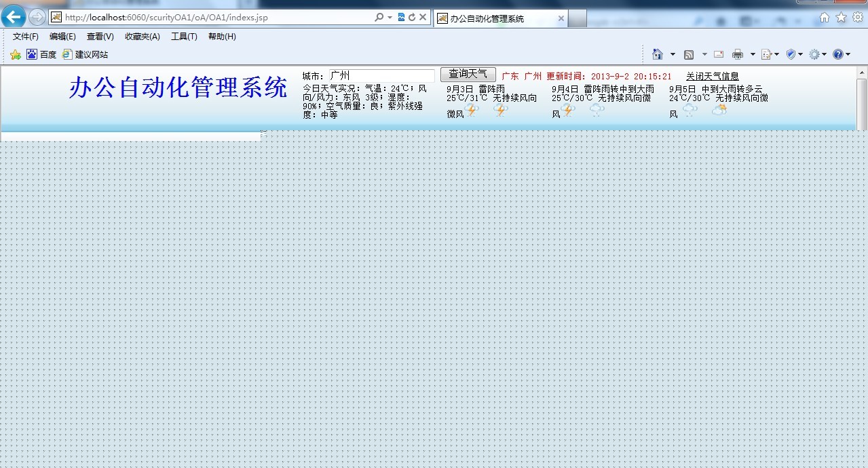This screenshot has width=868, height=468.
Task: Click the Stop loading icon in address bar
Action: pyautogui.click(x=423, y=18)
